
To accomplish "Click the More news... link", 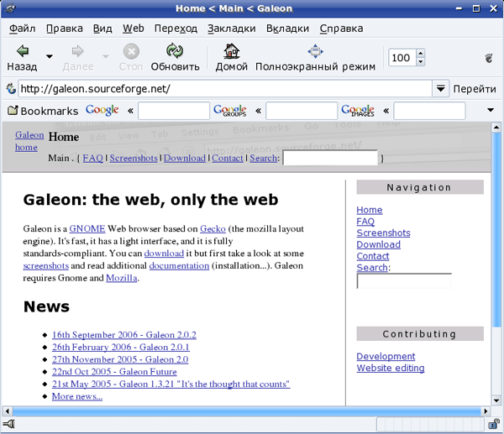I will (x=77, y=396).
